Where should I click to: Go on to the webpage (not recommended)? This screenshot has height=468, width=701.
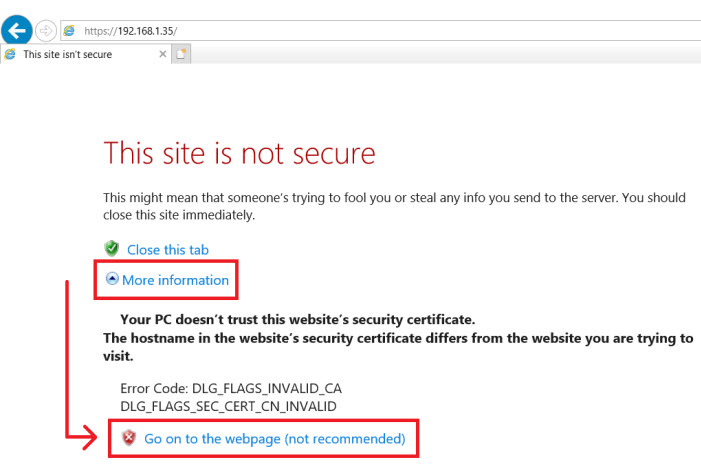tap(274, 438)
